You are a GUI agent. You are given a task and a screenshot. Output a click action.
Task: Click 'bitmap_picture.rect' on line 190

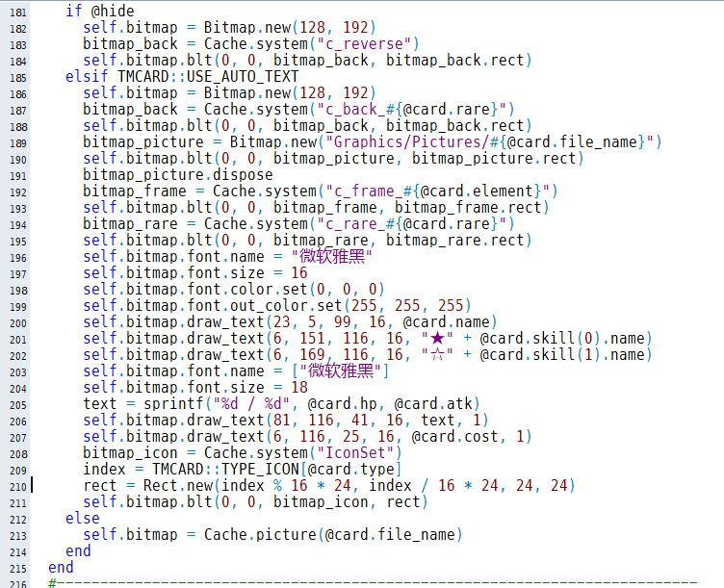[494, 158]
